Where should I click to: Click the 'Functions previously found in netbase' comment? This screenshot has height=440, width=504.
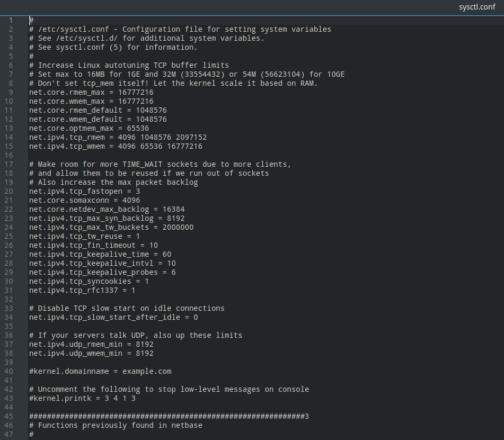(116, 425)
